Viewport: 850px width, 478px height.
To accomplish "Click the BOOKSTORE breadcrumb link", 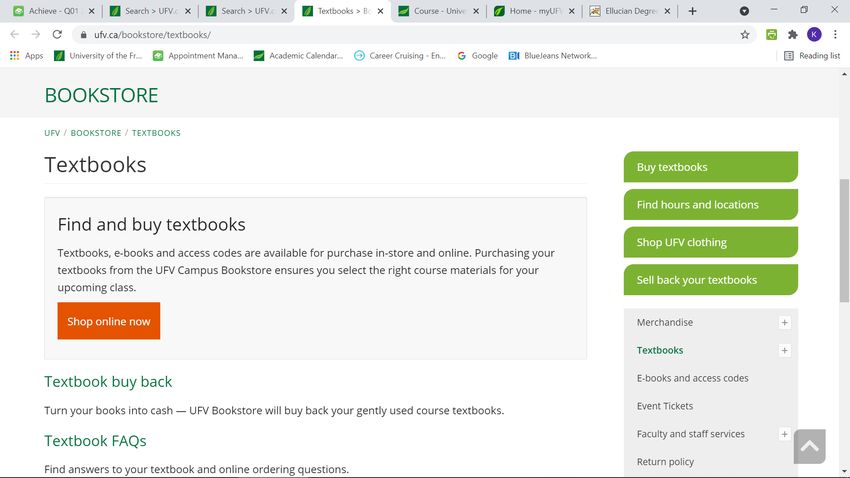I will coord(96,133).
